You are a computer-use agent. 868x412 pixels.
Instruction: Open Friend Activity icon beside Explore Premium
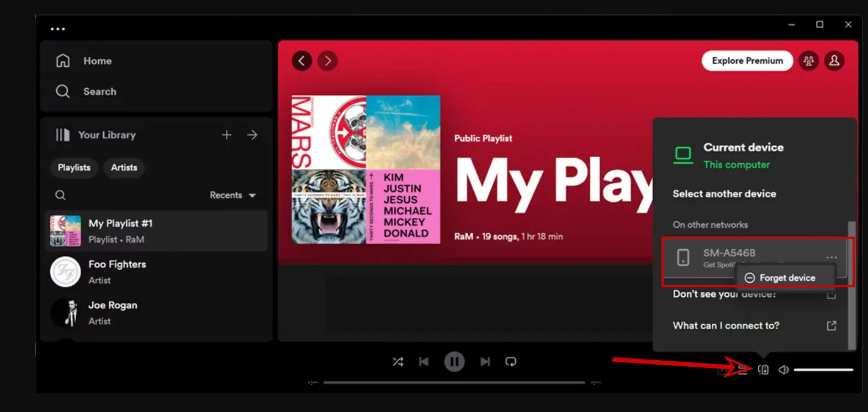808,61
